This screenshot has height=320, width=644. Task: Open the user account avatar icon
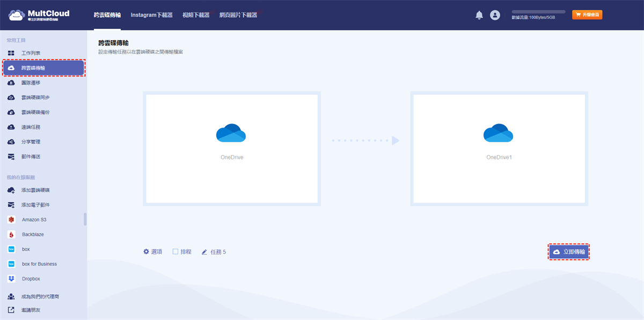pos(495,15)
